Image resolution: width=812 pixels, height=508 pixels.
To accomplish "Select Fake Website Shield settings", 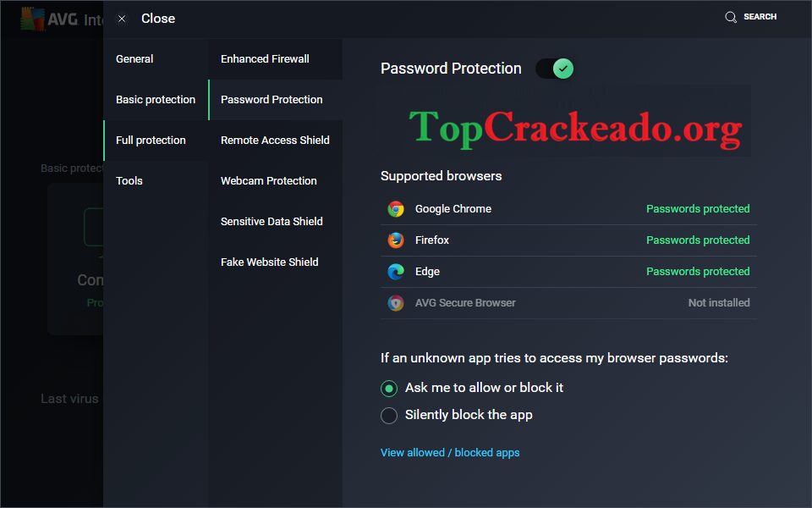I will point(269,262).
